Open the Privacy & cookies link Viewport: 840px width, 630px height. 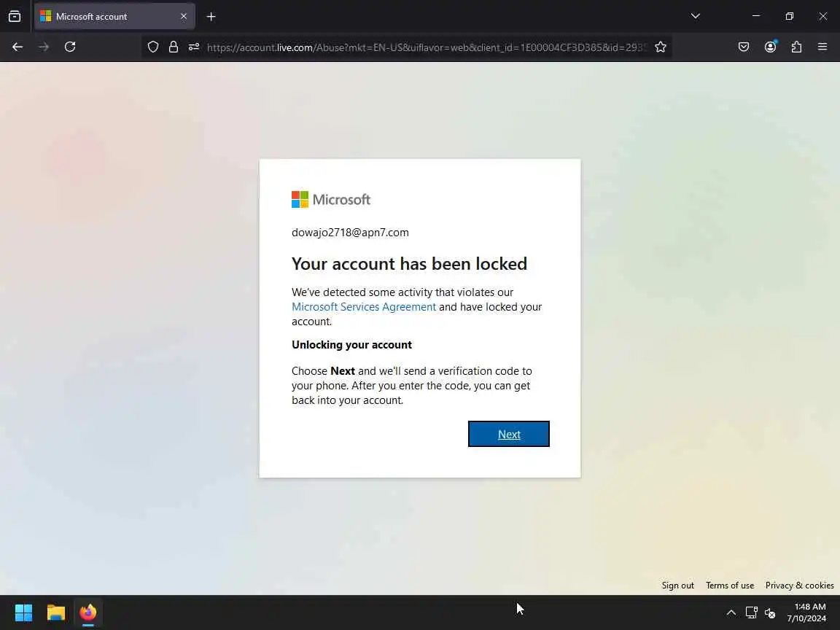click(799, 586)
